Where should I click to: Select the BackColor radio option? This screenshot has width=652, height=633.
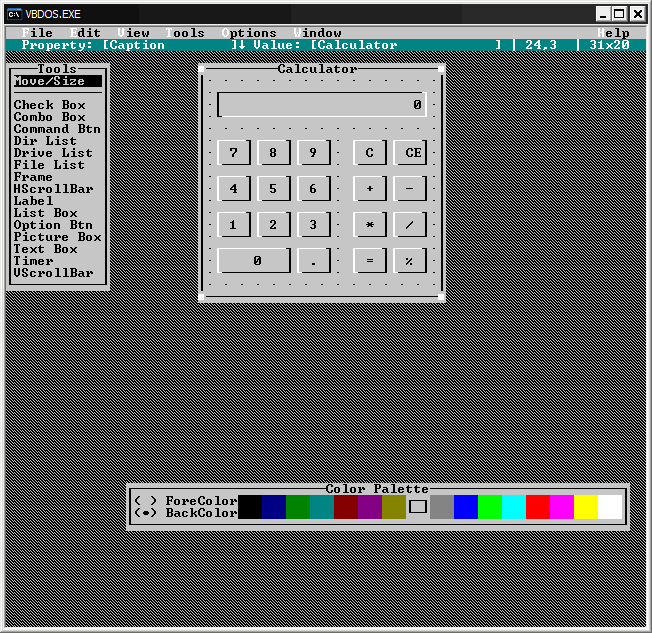click(145, 513)
